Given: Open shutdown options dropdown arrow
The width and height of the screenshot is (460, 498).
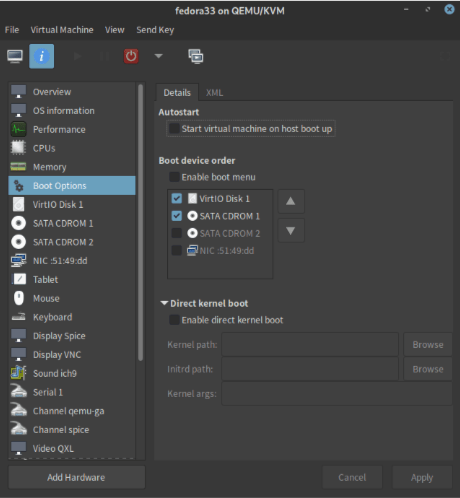Looking at the screenshot, I should tap(159, 56).
